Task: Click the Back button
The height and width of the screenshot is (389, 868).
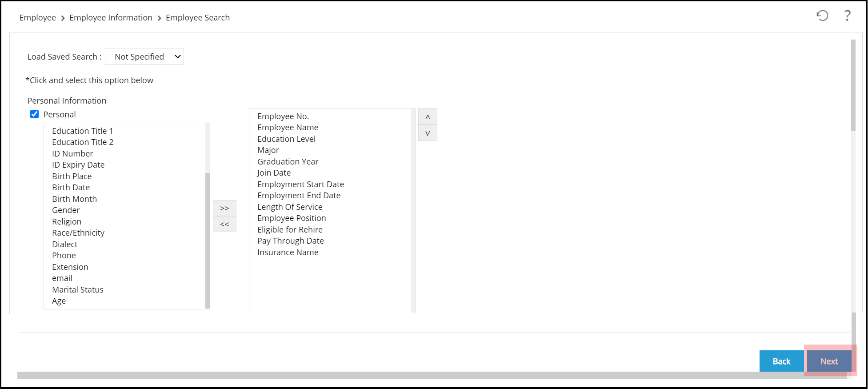Action: [x=781, y=361]
